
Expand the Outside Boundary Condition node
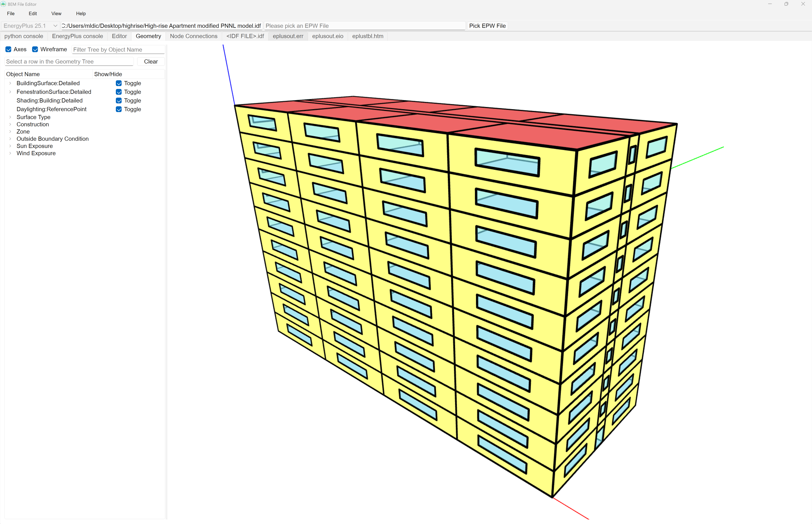click(x=10, y=139)
